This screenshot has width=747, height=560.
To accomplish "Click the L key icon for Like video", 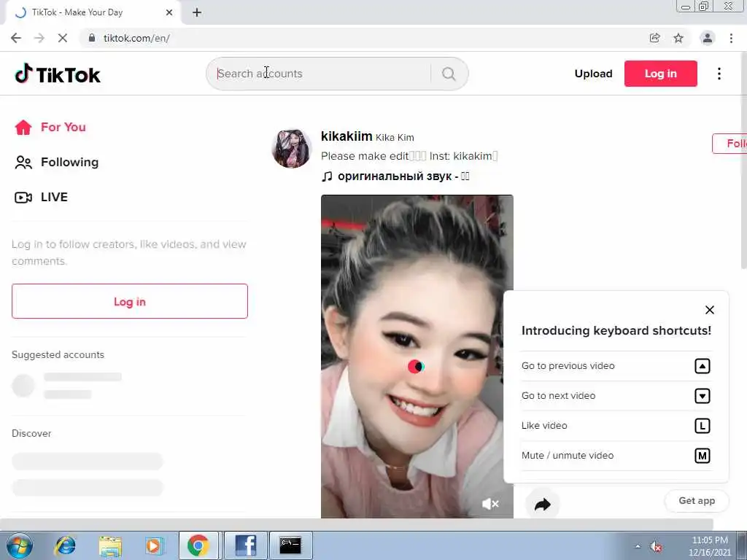I will pos(703,426).
